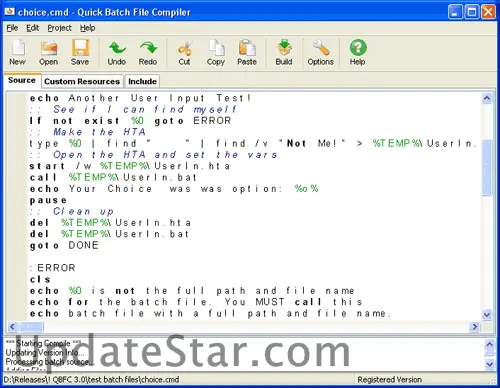Switch to the Custom Resources tab
The width and height of the screenshot is (500, 388).
(82, 82)
